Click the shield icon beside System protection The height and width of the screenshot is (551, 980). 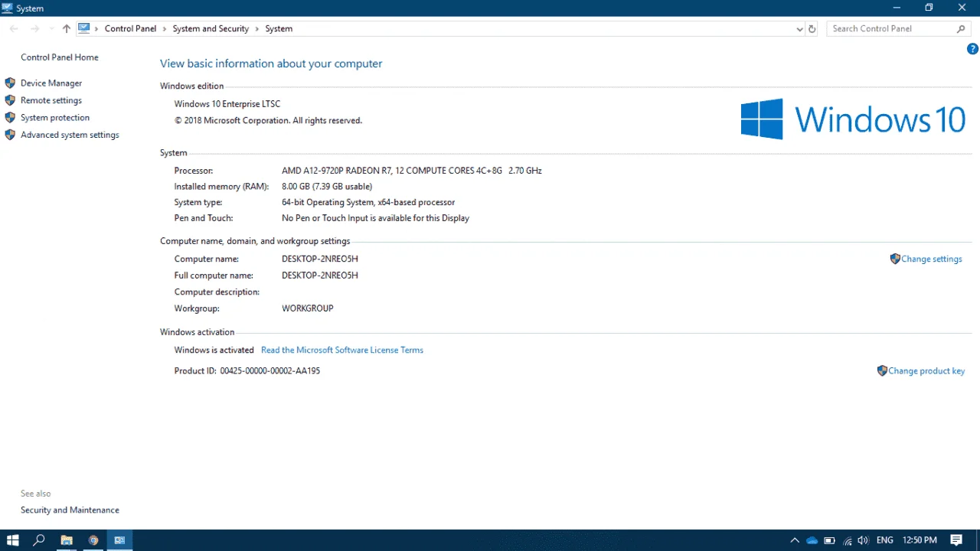click(10, 118)
